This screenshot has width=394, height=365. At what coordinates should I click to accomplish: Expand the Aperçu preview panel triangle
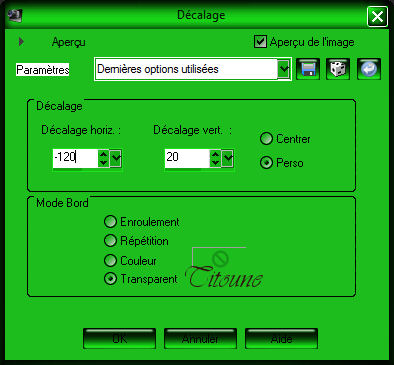coord(21,42)
